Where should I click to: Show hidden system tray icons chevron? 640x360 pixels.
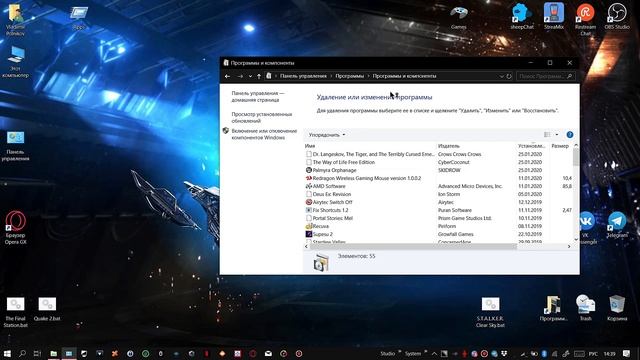[x=434, y=353]
